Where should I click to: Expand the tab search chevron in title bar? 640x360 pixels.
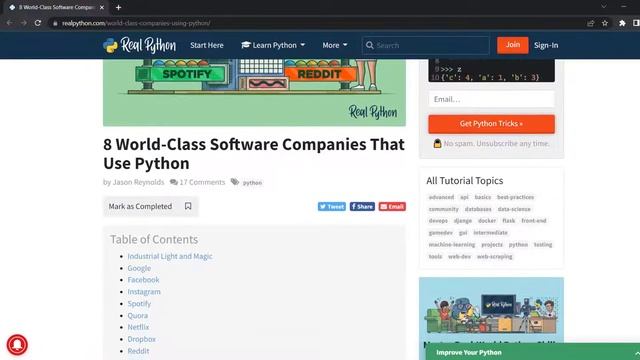(604, 7)
